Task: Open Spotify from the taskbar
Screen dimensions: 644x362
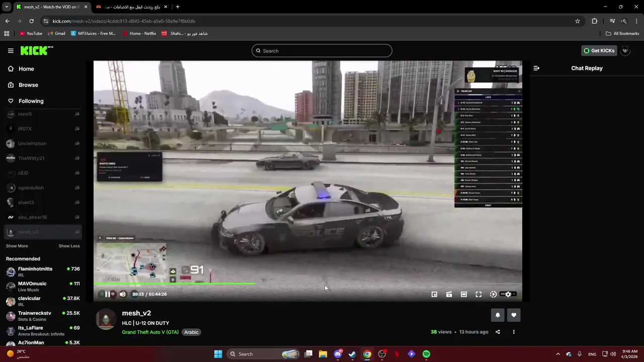Action: (426, 354)
